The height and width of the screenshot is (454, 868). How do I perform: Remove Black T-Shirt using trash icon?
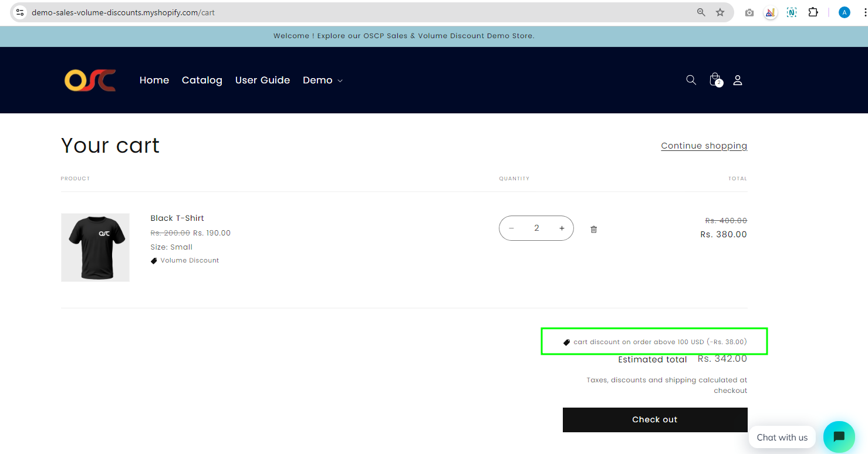(x=593, y=229)
